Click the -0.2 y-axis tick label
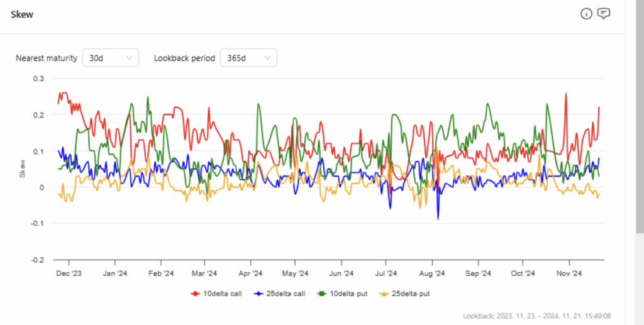The width and height of the screenshot is (644, 325). click(38, 260)
